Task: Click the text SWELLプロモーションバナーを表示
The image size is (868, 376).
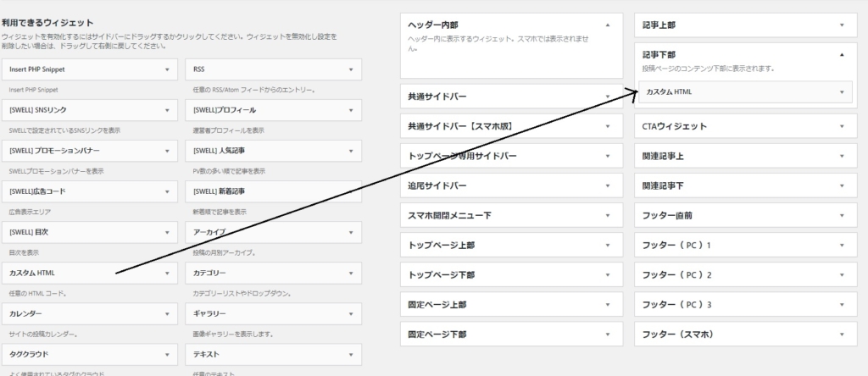Action: (x=57, y=171)
